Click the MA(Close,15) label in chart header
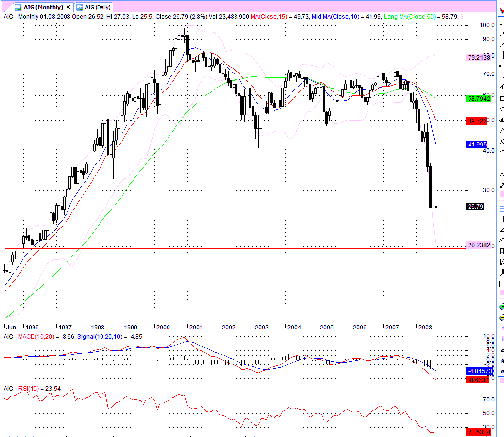 [269, 17]
